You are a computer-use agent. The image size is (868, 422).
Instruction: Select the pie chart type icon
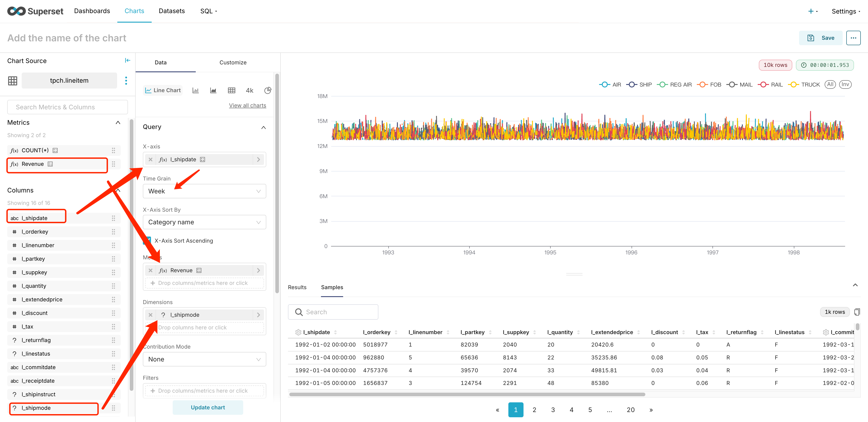click(x=268, y=90)
